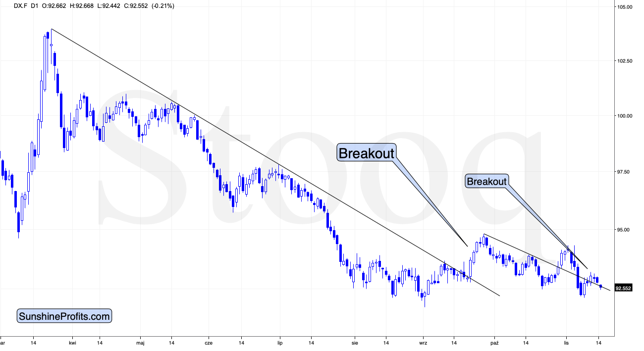Click the cze month axis label
The height and width of the screenshot is (351, 644).
click(208, 342)
